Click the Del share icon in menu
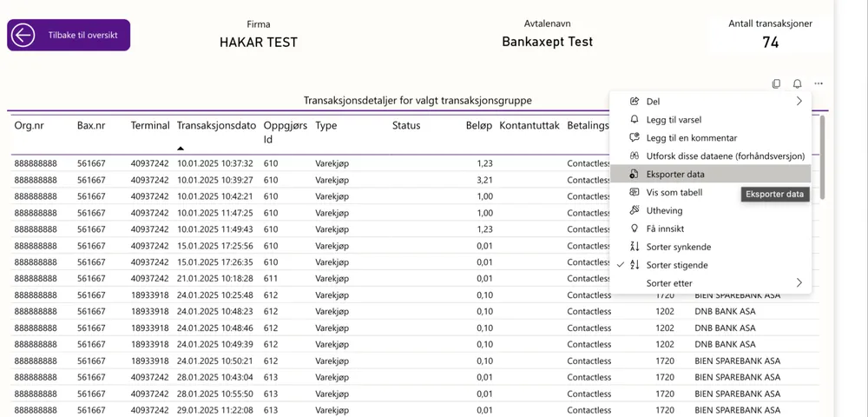Screen dimensions: 868x417 pyautogui.click(x=634, y=102)
